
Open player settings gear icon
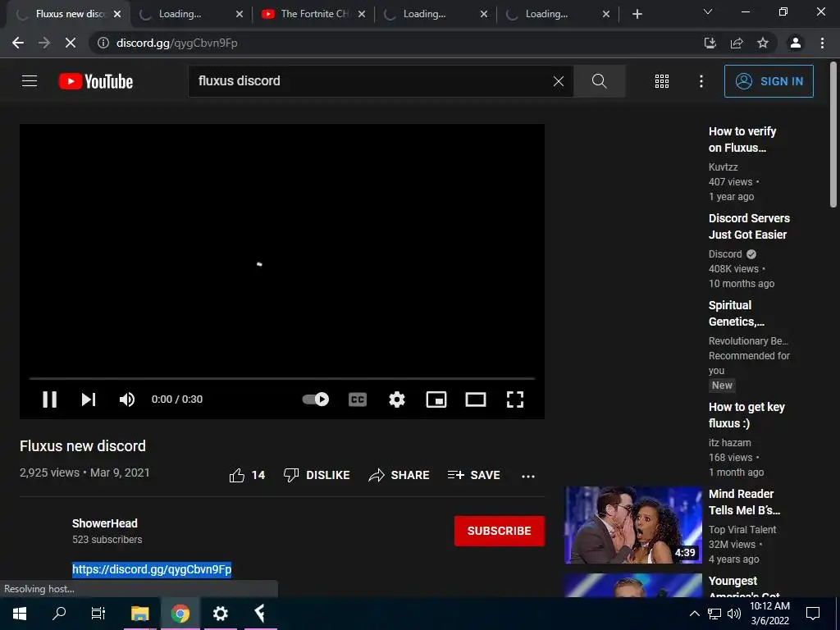point(397,399)
